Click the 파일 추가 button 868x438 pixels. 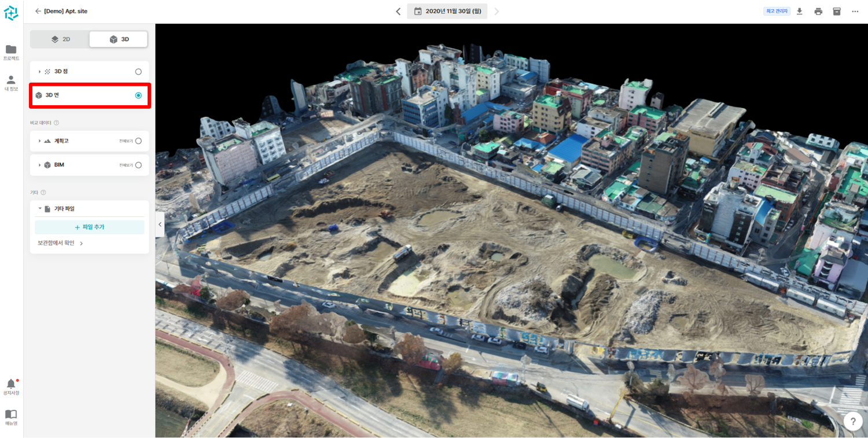[x=89, y=227]
